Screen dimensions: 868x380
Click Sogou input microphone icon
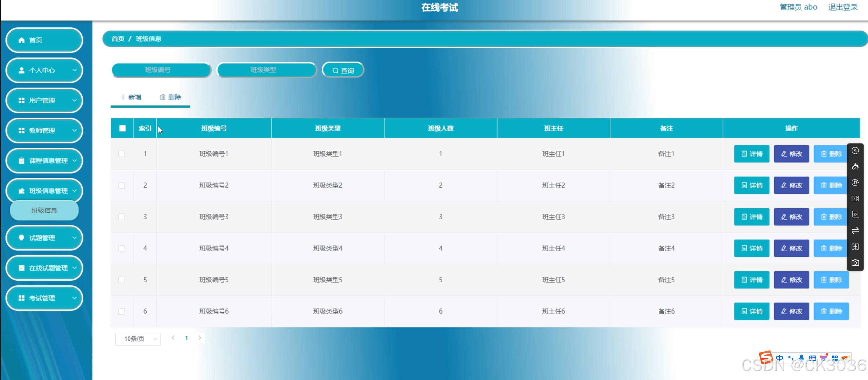[x=801, y=358]
